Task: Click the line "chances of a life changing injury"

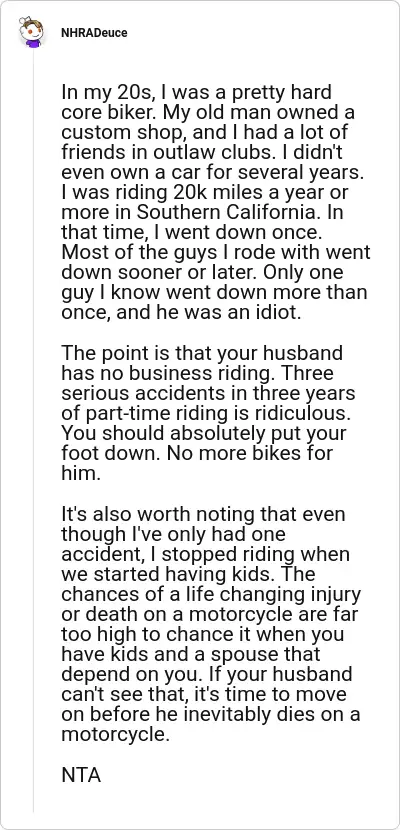Action: [211, 594]
